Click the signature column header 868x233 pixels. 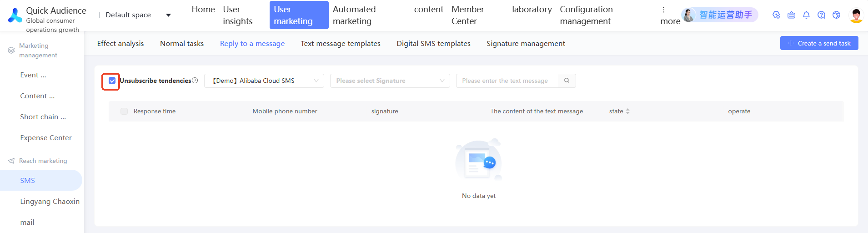[x=385, y=111]
